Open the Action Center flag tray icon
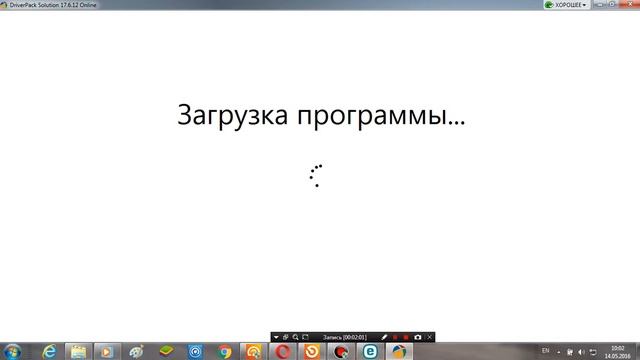640x360 pixels. click(x=570, y=352)
